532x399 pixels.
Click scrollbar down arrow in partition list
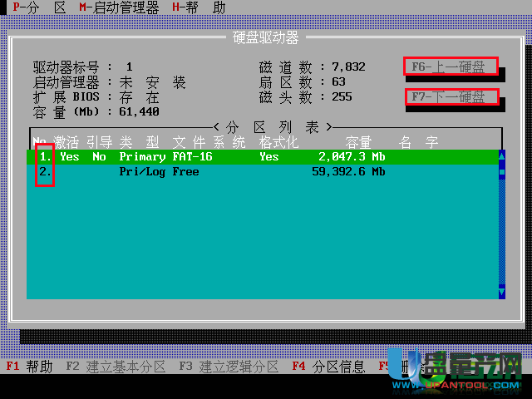point(501,293)
